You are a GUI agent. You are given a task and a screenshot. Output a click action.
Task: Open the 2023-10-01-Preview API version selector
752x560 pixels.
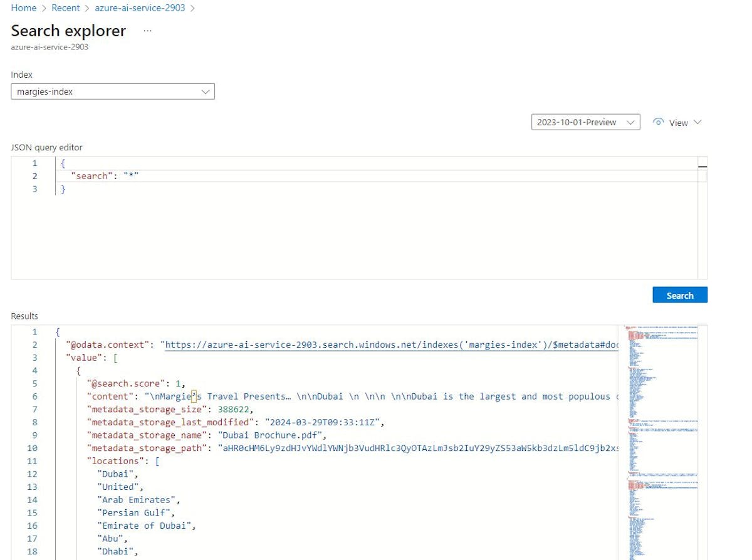[x=585, y=122]
